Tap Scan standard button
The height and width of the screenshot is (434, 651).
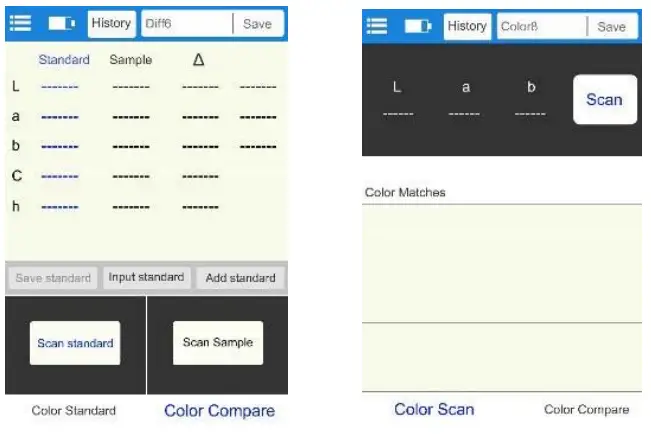(x=75, y=343)
